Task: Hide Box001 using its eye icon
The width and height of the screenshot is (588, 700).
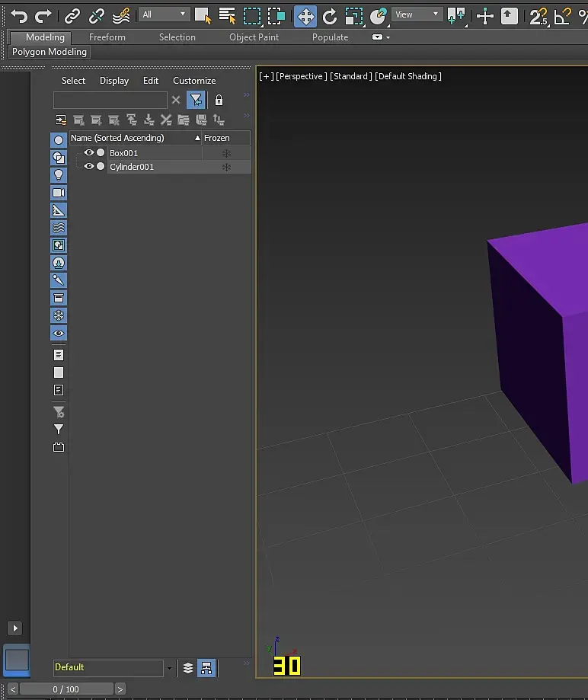Action: (88, 153)
